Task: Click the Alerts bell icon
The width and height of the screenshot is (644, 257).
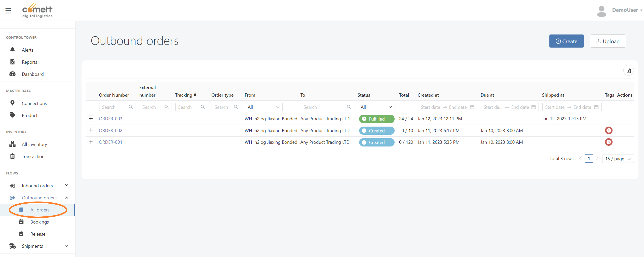Action: click(12, 50)
